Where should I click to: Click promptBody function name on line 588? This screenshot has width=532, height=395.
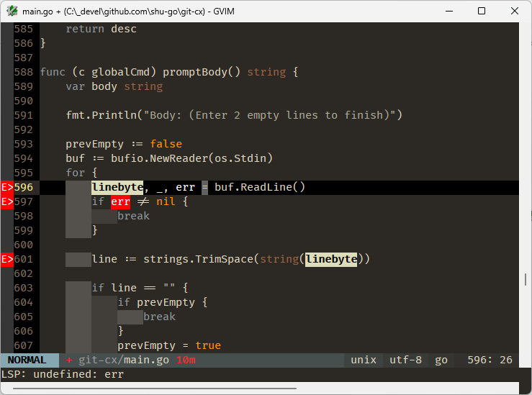[x=195, y=72]
